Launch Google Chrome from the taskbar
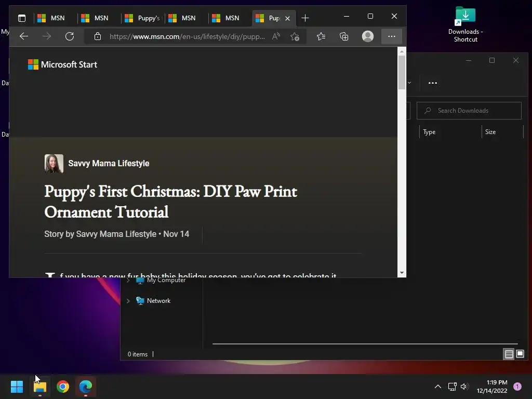 point(63,387)
